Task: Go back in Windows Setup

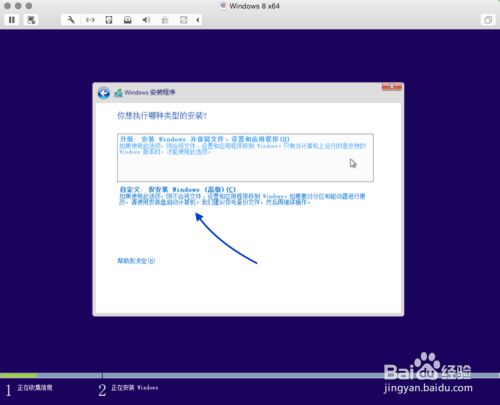Action: pyautogui.click(x=104, y=93)
